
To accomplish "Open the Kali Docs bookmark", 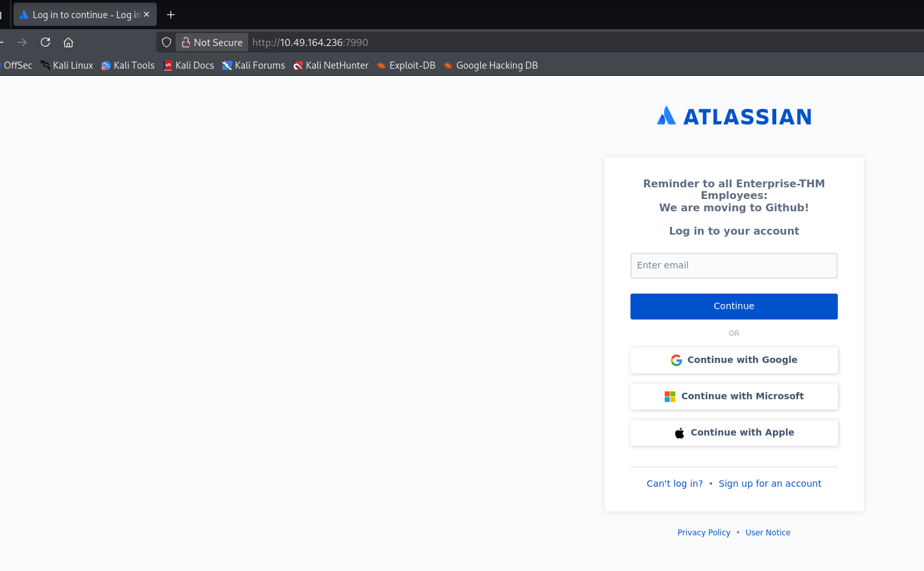I will [x=189, y=65].
